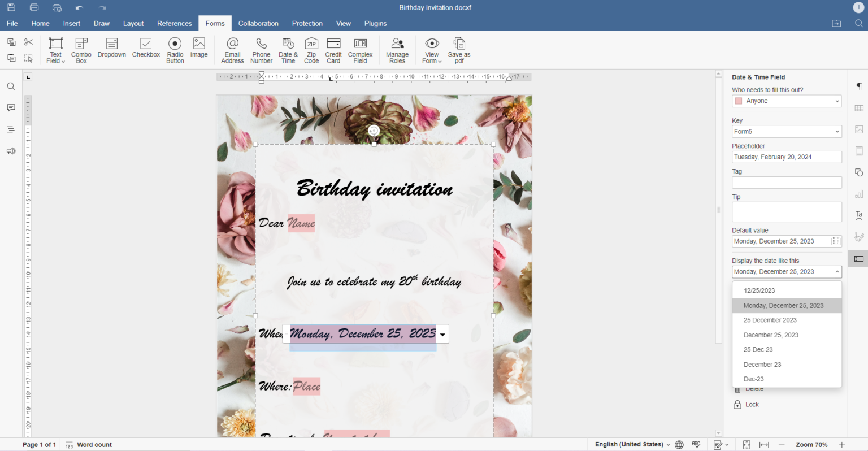Select the '25 December 2023' date format
Viewport: 868px width, 451px height.
click(x=770, y=320)
